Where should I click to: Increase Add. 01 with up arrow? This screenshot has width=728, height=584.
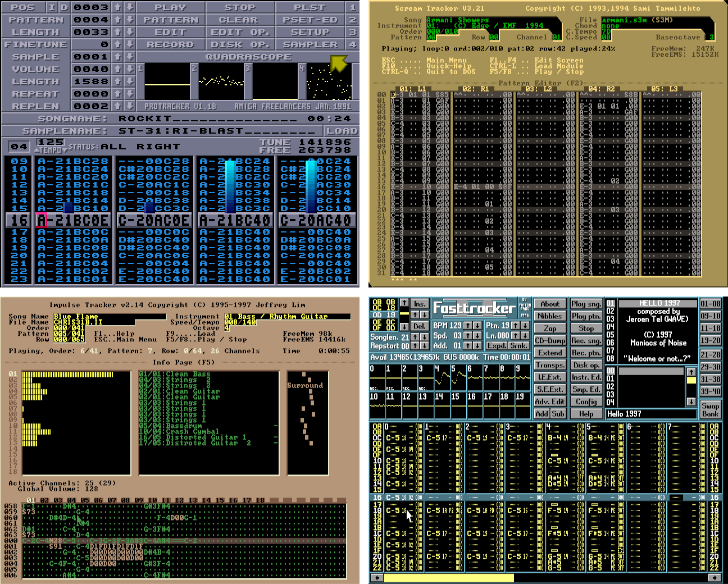pos(468,346)
